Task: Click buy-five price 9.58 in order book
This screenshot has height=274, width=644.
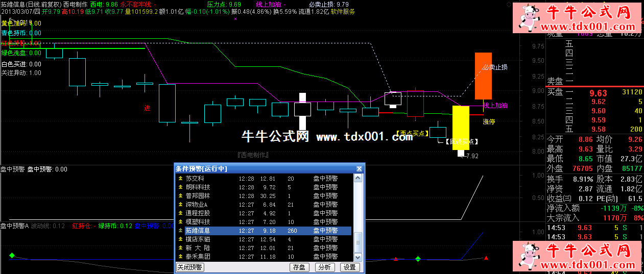Action: [x=599, y=129]
